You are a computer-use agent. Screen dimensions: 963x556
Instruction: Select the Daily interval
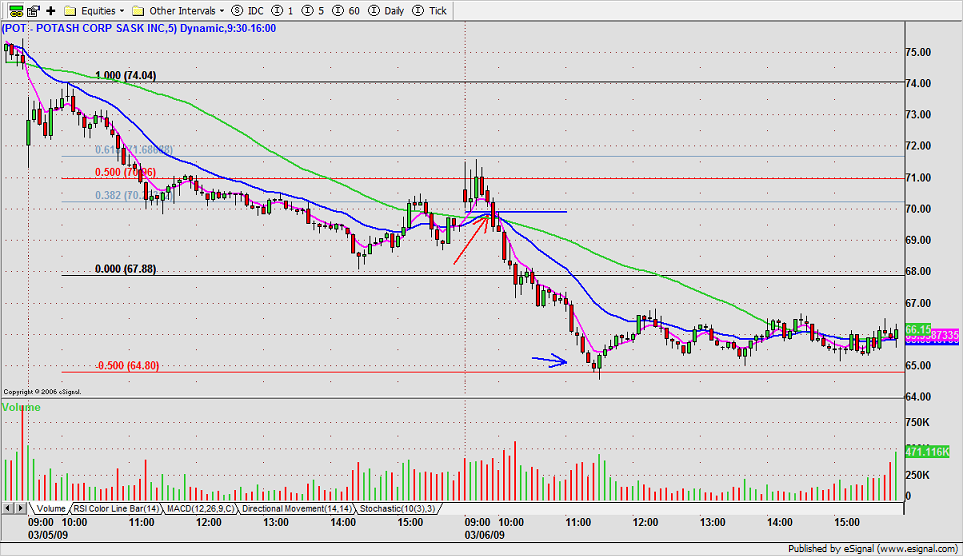click(386, 10)
